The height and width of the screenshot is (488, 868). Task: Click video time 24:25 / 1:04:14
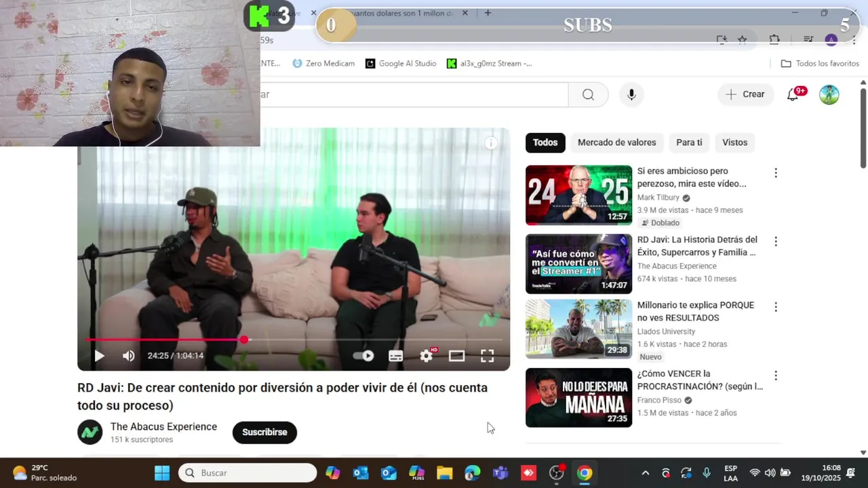(x=176, y=356)
